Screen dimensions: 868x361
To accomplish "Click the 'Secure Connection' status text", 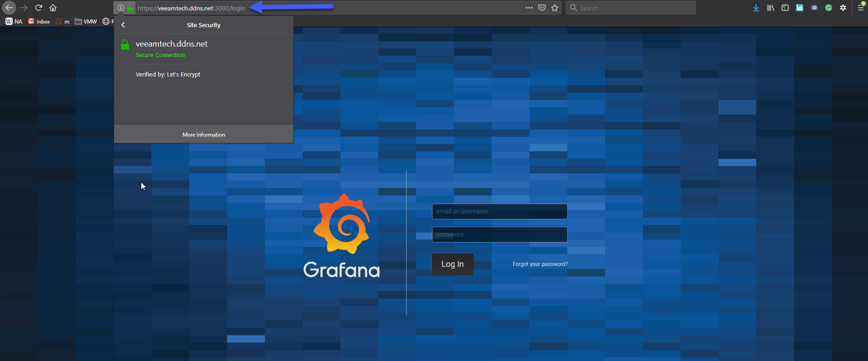I will [x=160, y=55].
